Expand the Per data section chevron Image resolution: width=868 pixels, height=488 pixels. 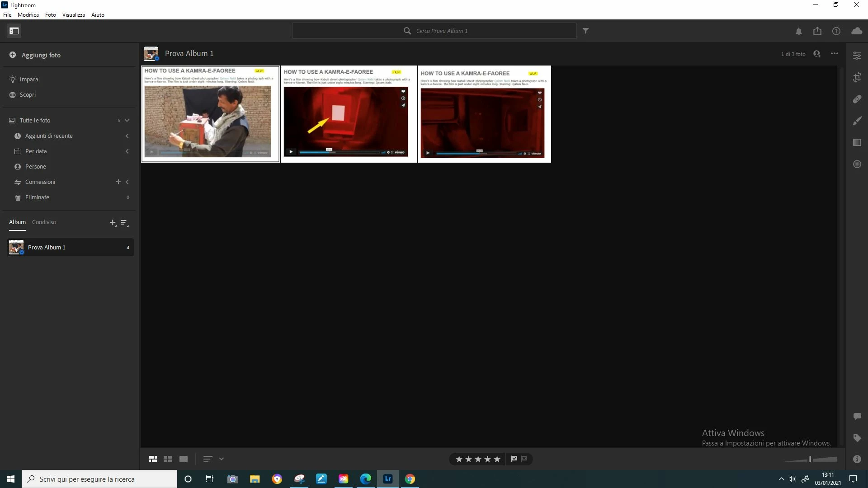(127, 151)
